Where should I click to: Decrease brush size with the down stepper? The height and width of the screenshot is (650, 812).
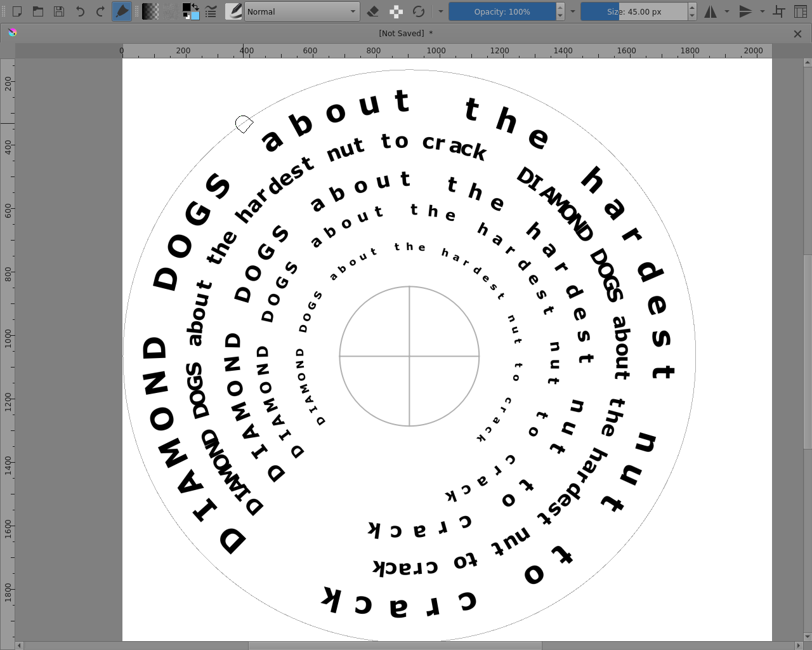[692, 16]
